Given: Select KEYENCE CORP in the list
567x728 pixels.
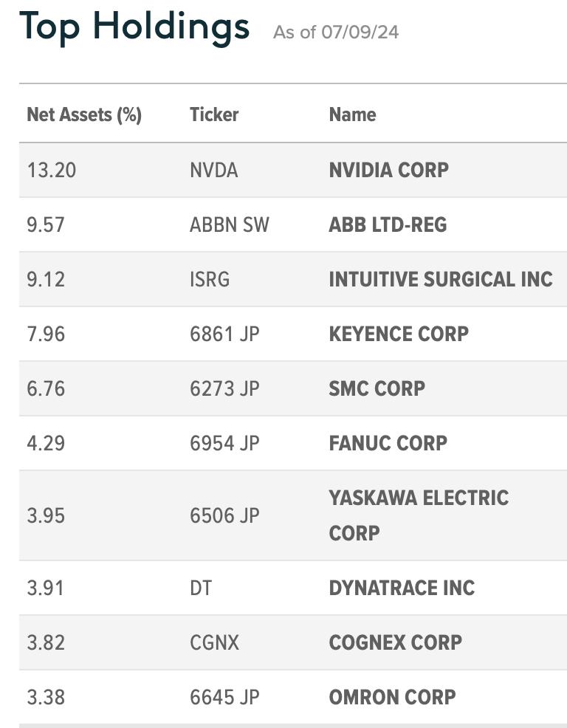Looking at the screenshot, I should coord(399,334).
